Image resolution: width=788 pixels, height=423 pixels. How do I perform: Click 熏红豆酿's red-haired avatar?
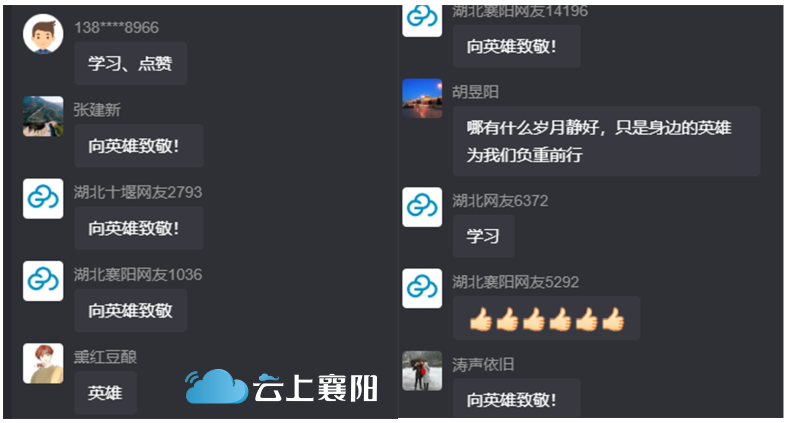pos(43,363)
